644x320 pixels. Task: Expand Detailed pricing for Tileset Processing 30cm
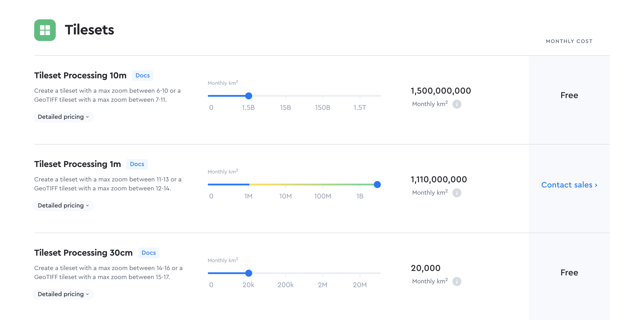63,294
